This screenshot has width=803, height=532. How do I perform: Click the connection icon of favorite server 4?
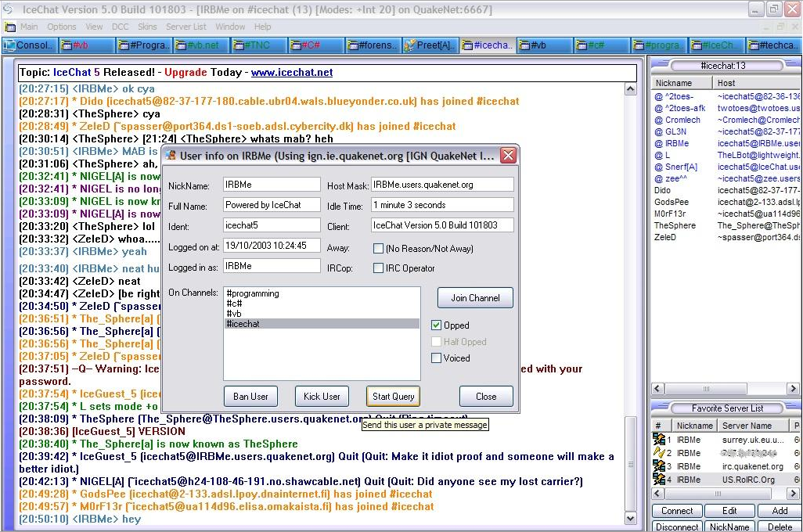pos(658,480)
